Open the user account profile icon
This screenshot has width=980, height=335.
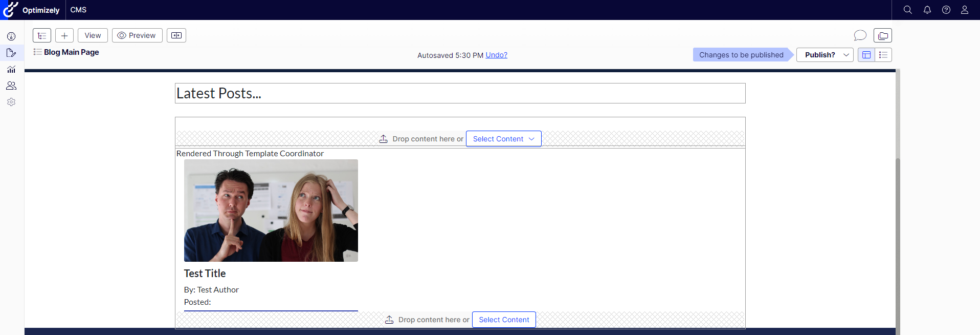point(965,10)
